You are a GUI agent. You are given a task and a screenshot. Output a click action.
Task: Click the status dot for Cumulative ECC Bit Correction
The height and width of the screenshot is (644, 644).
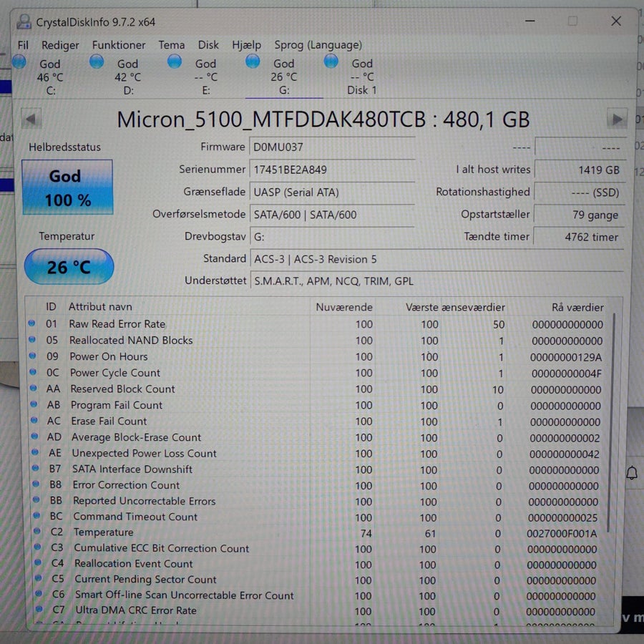tap(37, 547)
